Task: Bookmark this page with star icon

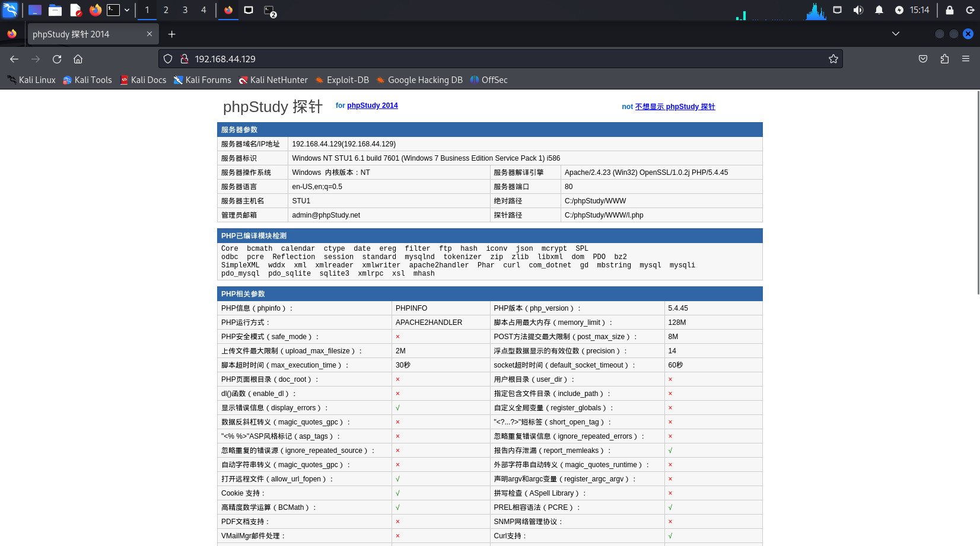Action: pos(833,59)
